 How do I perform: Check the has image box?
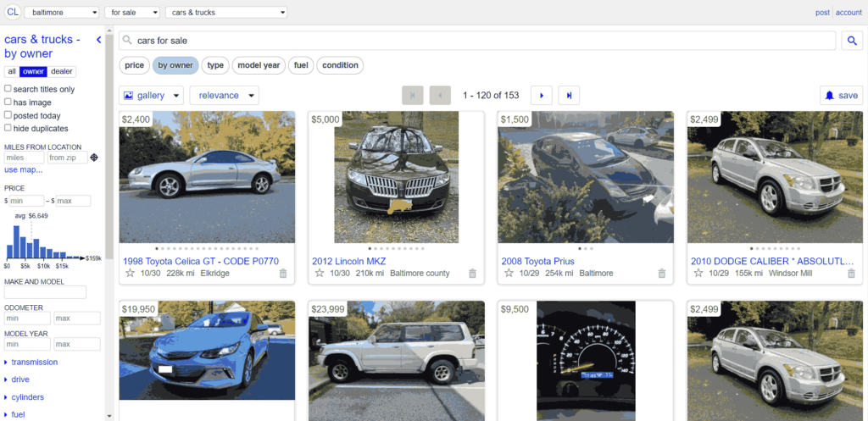click(x=8, y=102)
